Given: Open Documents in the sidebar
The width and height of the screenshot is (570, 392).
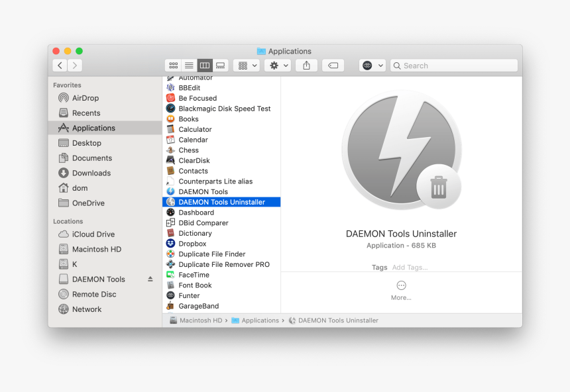Looking at the screenshot, I should tap(105, 158).
